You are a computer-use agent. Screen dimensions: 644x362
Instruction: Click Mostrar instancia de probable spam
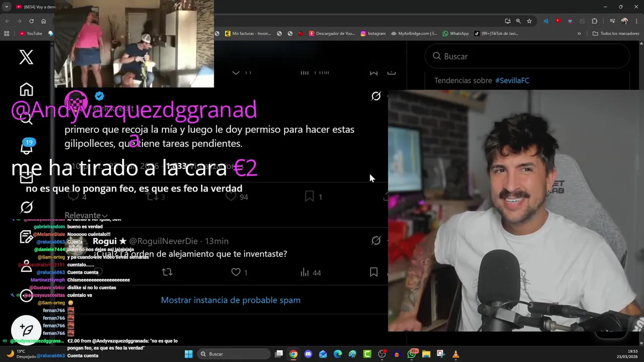tap(230, 300)
